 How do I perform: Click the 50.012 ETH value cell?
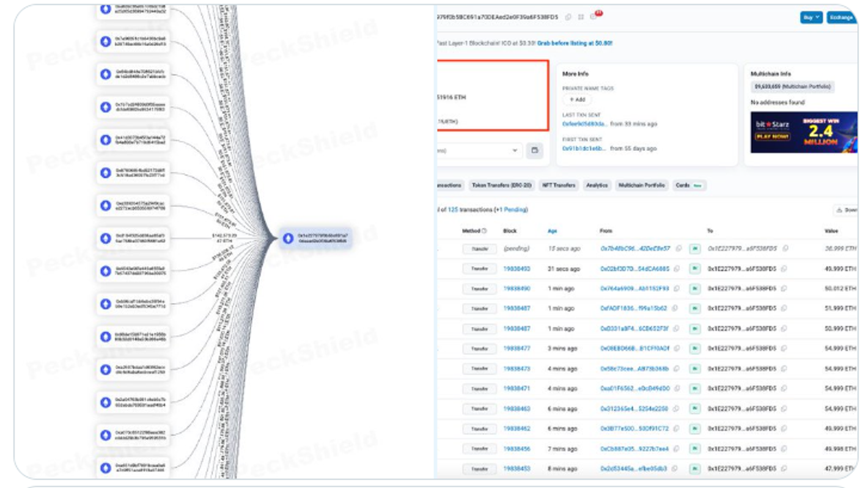pos(841,288)
